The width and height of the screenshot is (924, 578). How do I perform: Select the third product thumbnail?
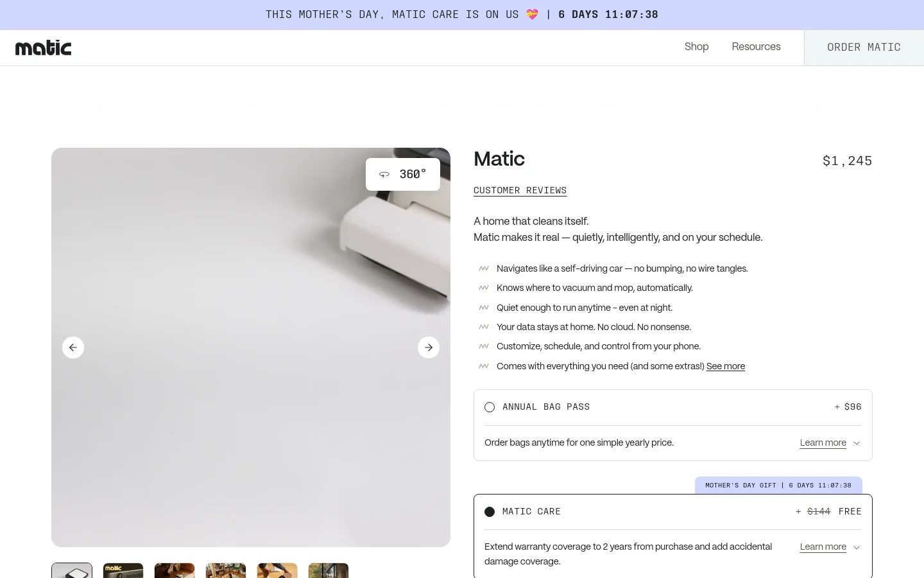point(175,570)
